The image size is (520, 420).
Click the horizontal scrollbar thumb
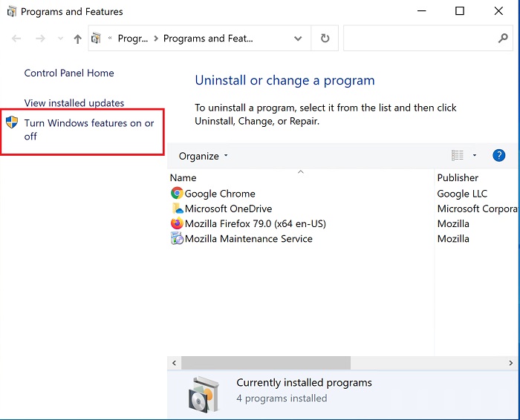pos(265,362)
